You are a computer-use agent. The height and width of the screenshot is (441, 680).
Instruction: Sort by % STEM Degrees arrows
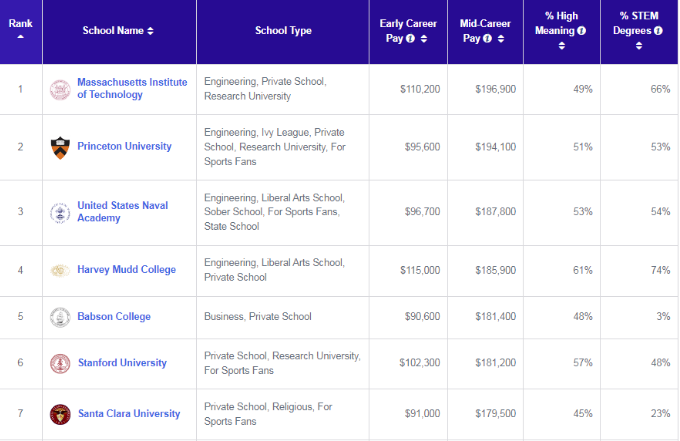(x=639, y=46)
